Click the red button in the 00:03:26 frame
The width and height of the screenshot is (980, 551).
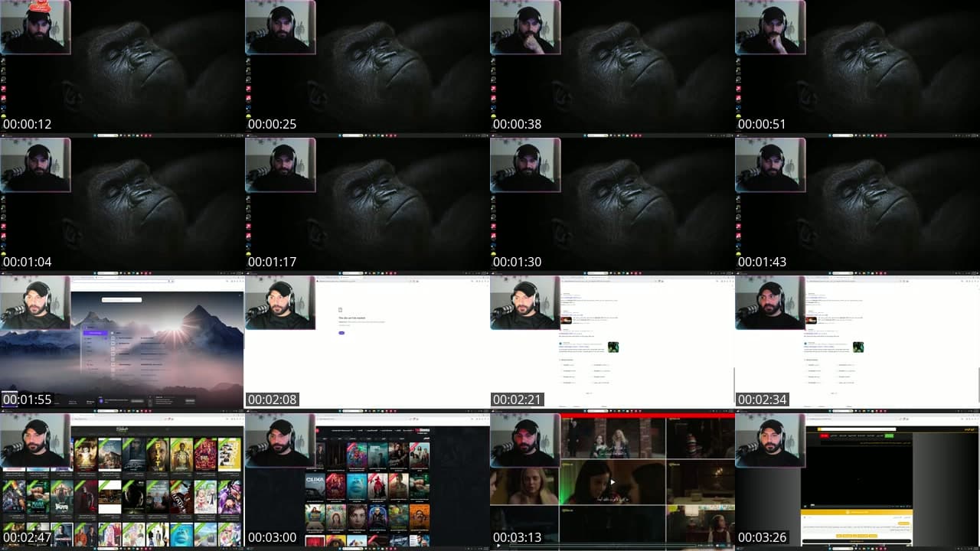(x=825, y=435)
